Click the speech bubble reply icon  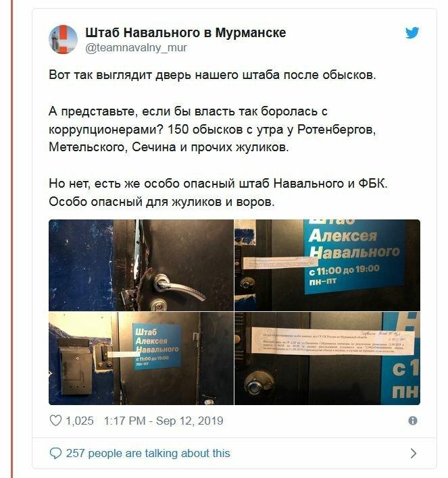(55, 453)
